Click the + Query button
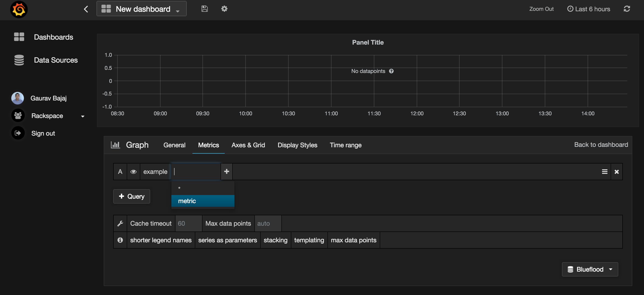644x295 pixels. pyautogui.click(x=131, y=196)
